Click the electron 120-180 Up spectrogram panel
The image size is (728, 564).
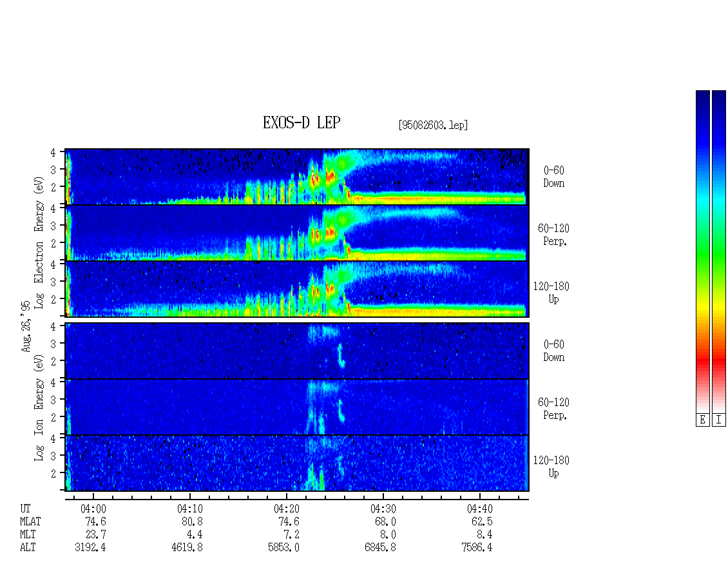(x=297, y=289)
